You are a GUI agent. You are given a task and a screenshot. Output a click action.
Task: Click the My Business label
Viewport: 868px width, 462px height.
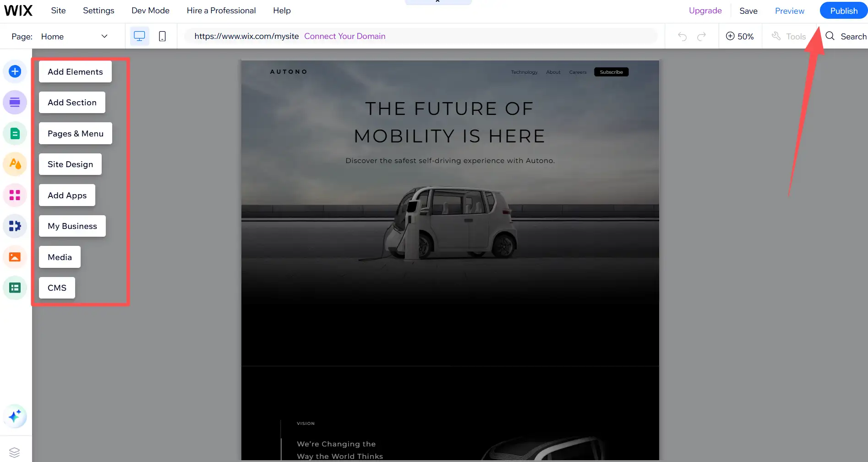pyautogui.click(x=72, y=226)
